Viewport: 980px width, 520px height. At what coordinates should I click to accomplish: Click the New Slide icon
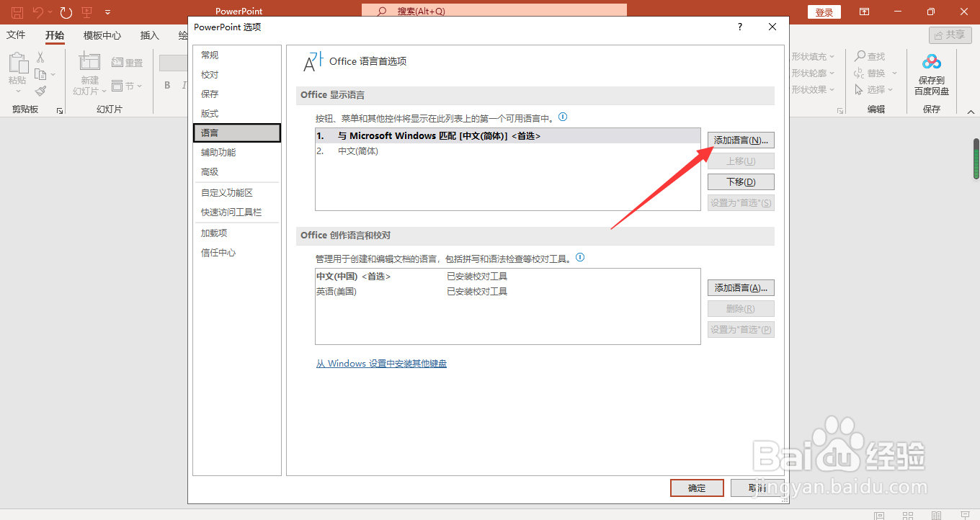pyautogui.click(x=89, y=62)
